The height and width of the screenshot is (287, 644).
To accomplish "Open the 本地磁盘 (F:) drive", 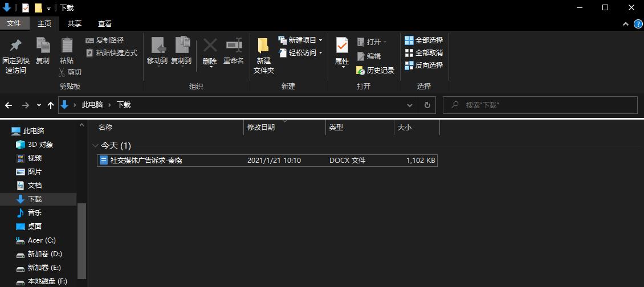I will pyautogui.click(x=42, y=282).
